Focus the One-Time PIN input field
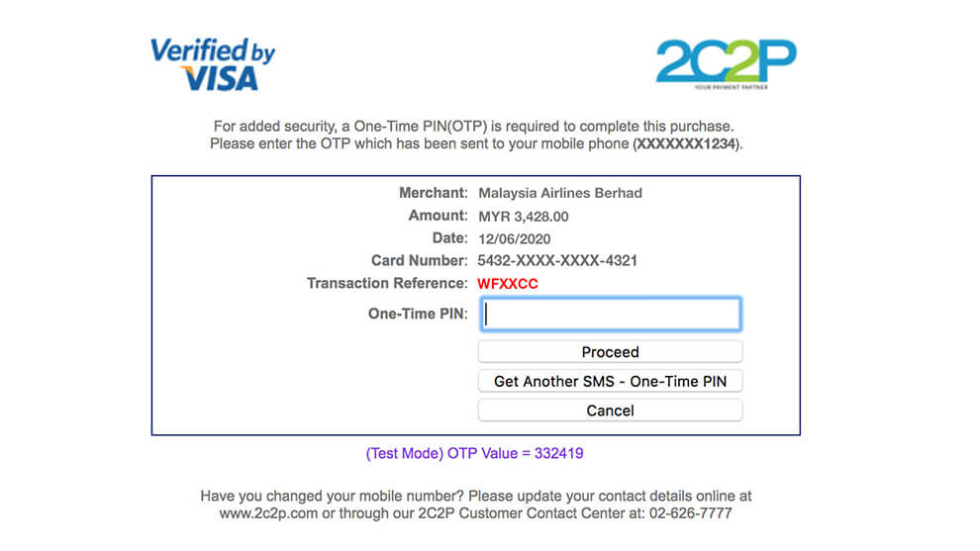This screenshot has height=551, width=980. click(x=611, y=314)
